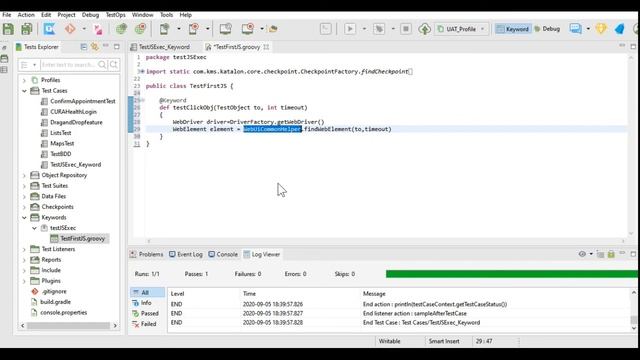Click the chat bubble icon
The image size is (640, 360).
click(576, 29)
